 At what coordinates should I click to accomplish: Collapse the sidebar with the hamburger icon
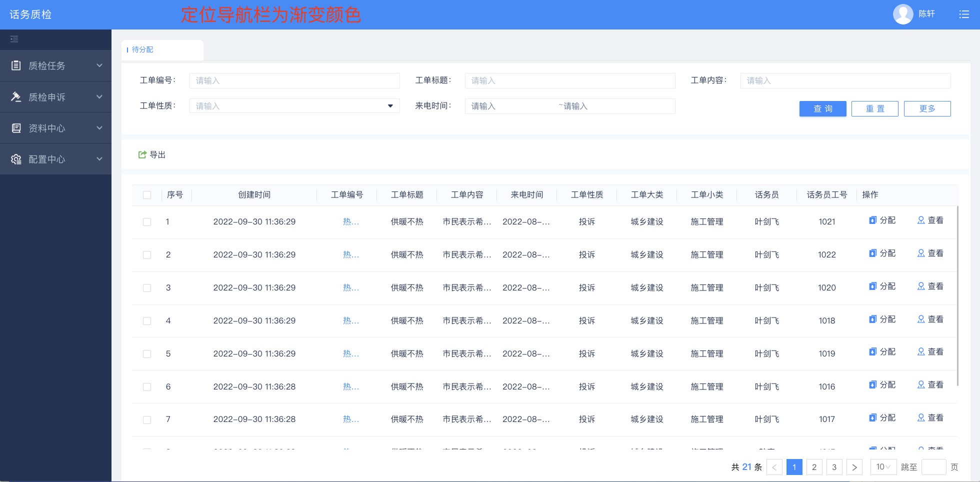14,39
